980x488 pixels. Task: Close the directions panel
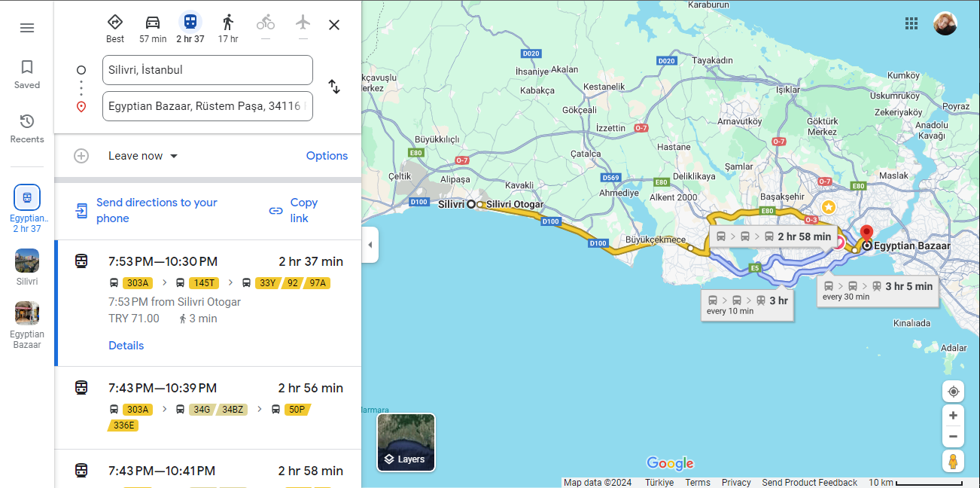[334, 25]
